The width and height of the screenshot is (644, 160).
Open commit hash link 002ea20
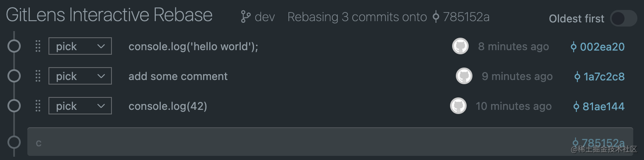tap(598, 47)
